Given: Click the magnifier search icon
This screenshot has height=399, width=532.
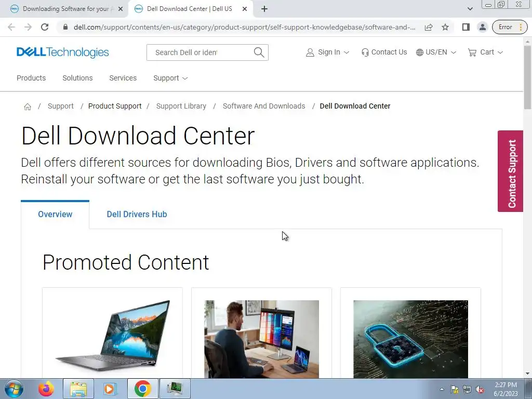Looking at the screenshot, I should 259,52.
